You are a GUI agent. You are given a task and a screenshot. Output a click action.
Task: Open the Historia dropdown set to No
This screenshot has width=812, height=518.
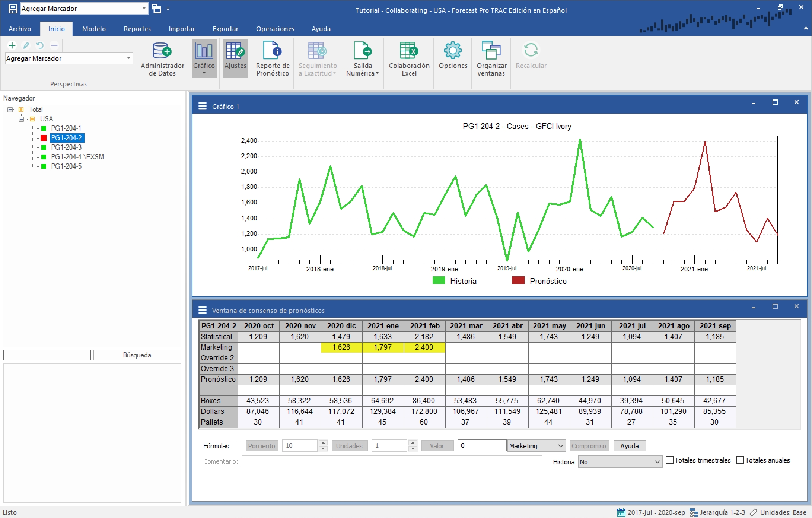point(620,462)
